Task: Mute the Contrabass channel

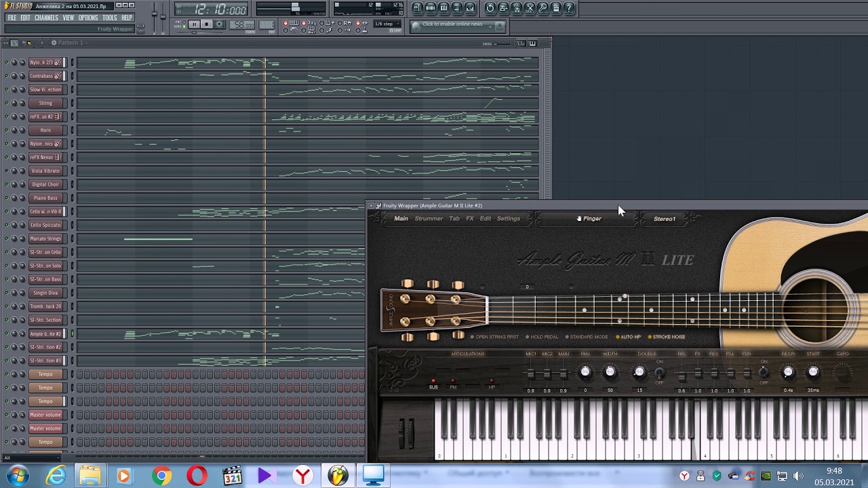Action: point(6,76)
